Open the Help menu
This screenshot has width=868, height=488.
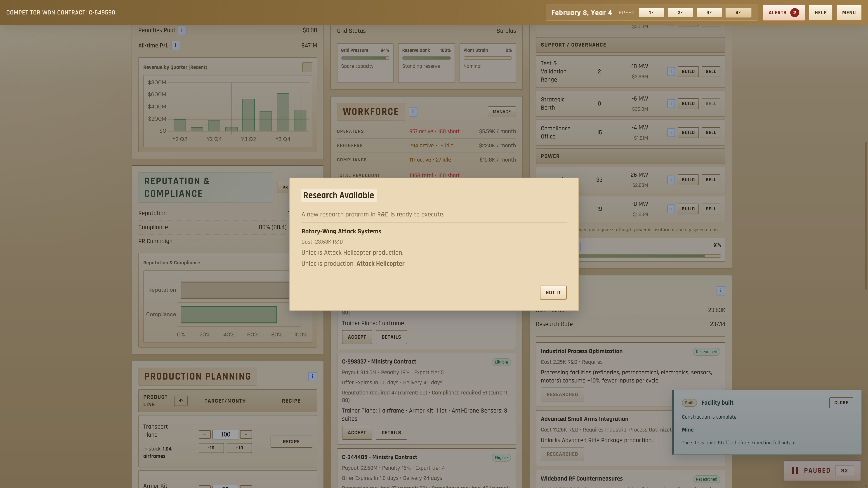[820, 12]
